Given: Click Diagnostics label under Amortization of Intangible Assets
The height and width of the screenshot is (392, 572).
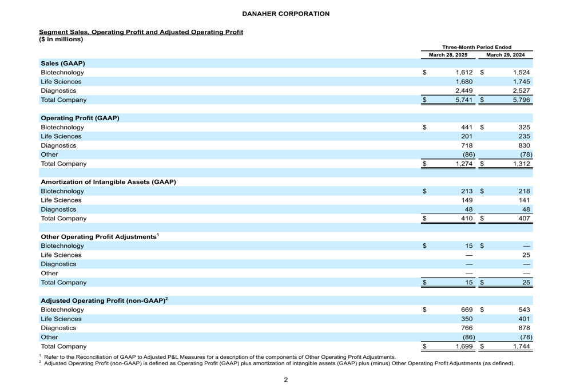Looking at the screenshot, I should 58,209.
